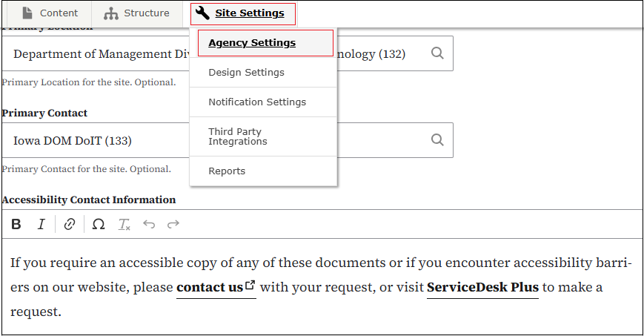Insert a link with the chain icon
The height and width of the screenshot is (336, 644).
pos(70,224)
